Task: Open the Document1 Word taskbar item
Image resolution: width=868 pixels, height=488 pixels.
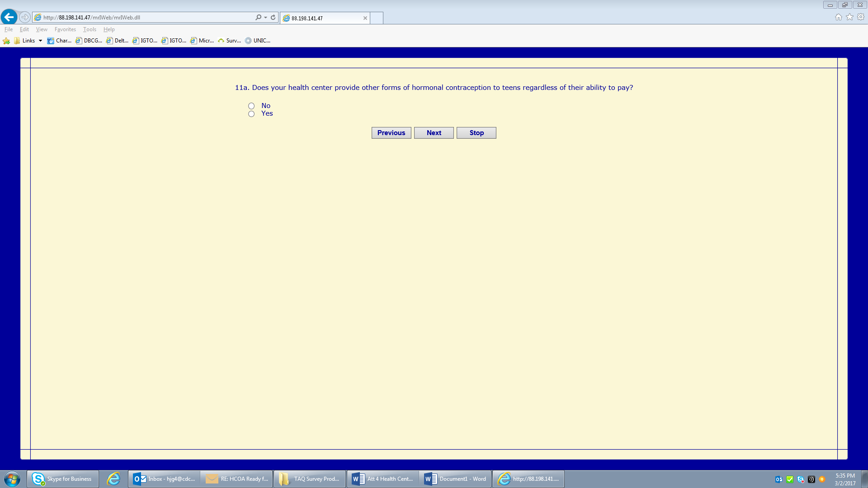Action: click(455, 479)
